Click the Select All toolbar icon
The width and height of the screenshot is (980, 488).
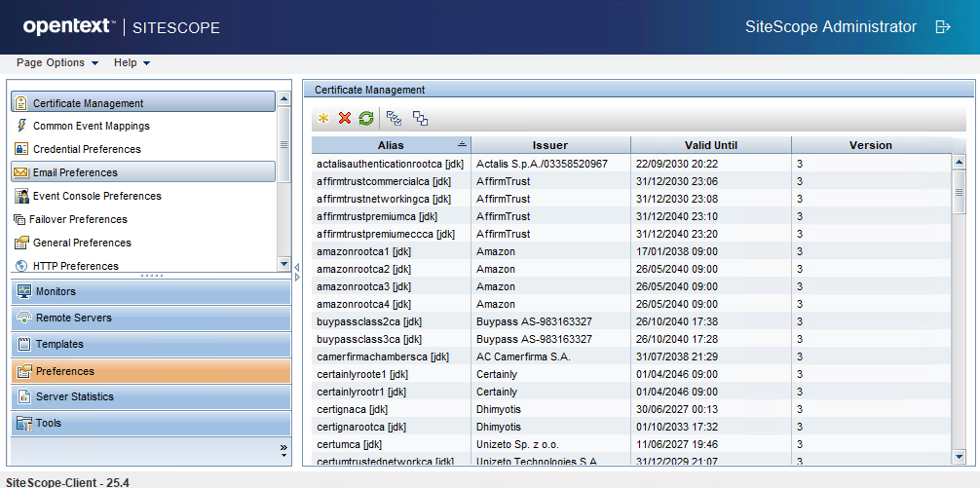tap(394, 118)
